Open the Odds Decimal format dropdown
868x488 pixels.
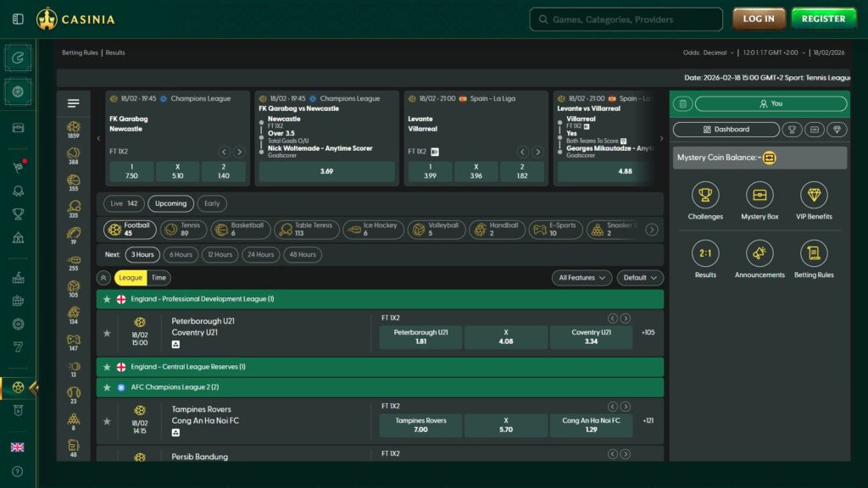click(x=715, y=51)
